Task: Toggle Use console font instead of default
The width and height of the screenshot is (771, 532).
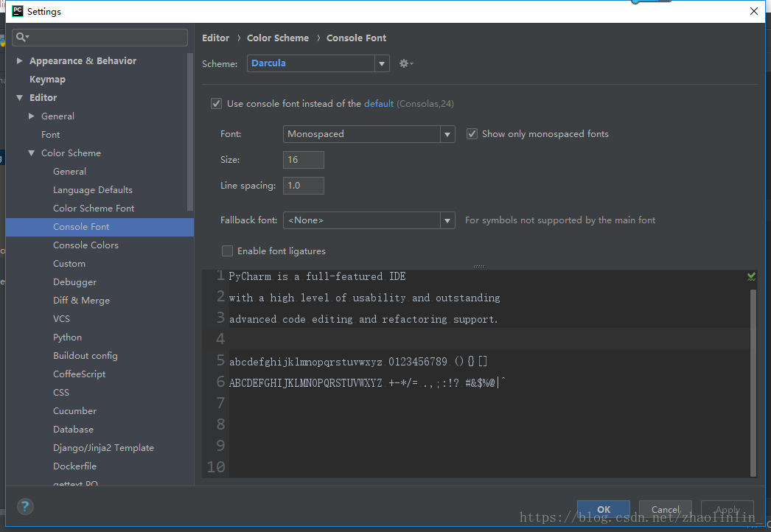Action: click(x=217, y=104)
